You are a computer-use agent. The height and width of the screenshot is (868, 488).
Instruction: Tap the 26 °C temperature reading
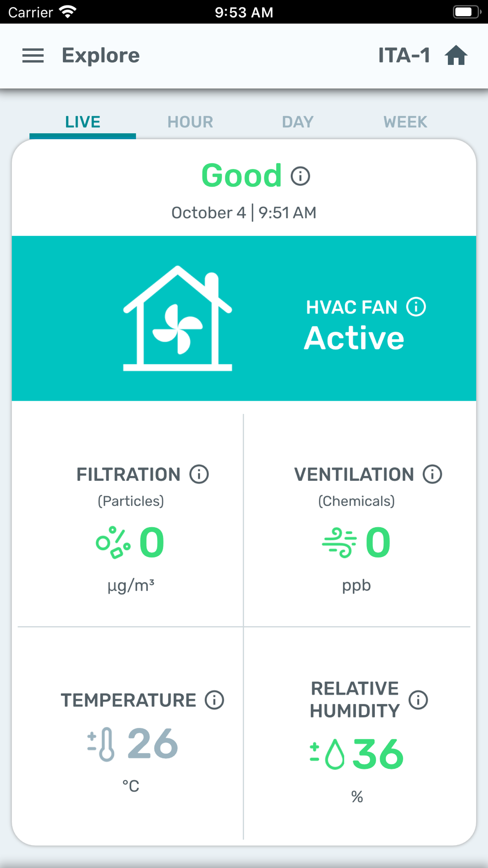click(x=153, y=744)
